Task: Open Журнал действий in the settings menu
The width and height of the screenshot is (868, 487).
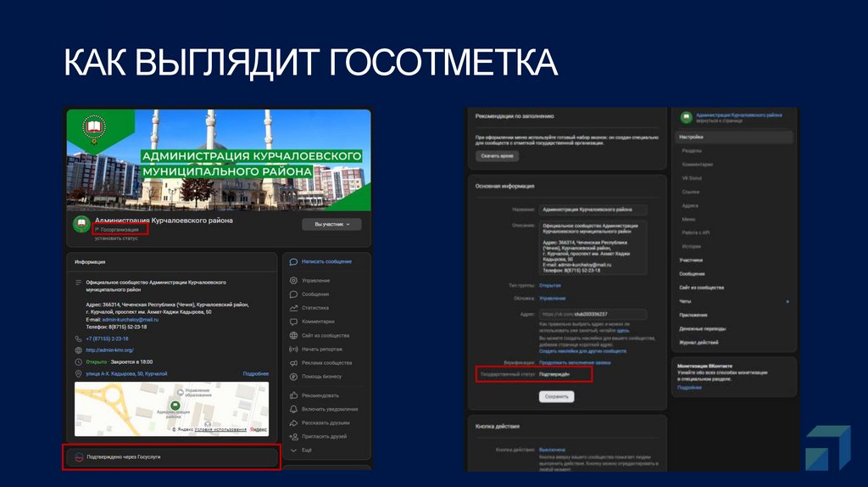Action: tap(698, 342)
